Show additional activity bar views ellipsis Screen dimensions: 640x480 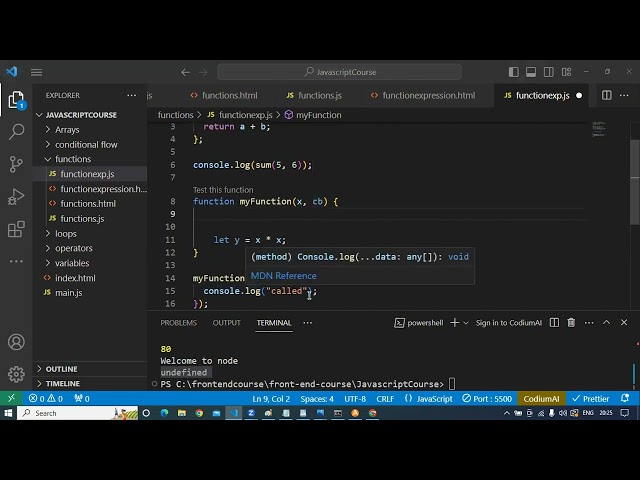pyautogui.click(x=16, y=261)
